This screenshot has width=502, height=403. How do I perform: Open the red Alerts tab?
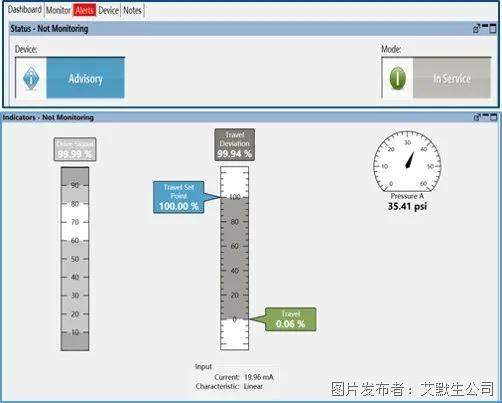point(85,10)
